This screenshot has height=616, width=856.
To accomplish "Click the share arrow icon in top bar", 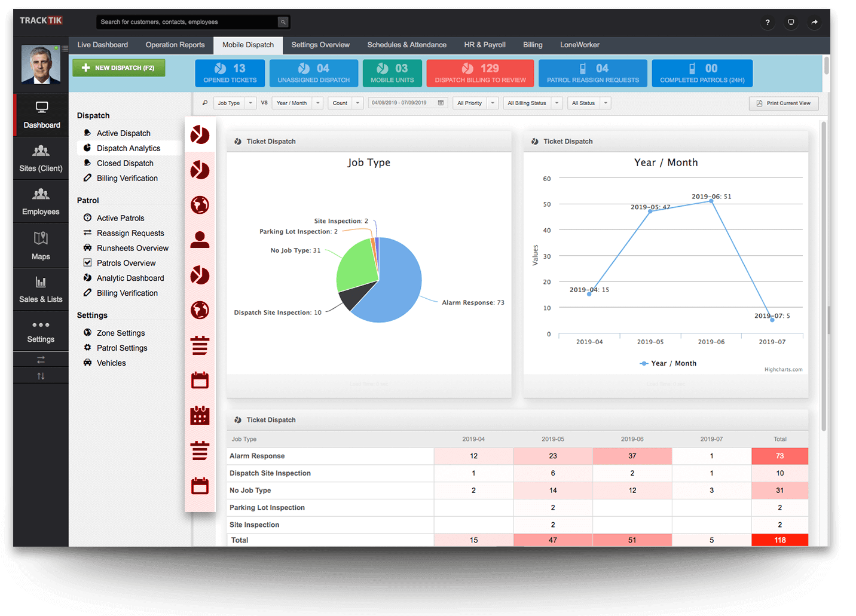I will tap(814, 23).
